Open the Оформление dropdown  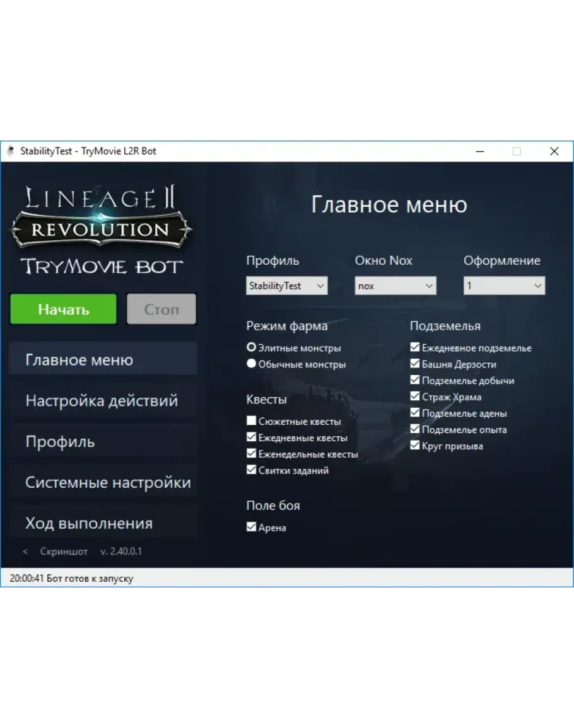click(x=504, y=286)
